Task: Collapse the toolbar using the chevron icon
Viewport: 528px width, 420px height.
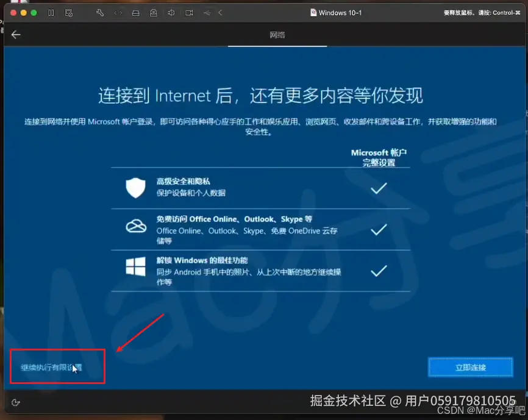Action: (220, 12)
